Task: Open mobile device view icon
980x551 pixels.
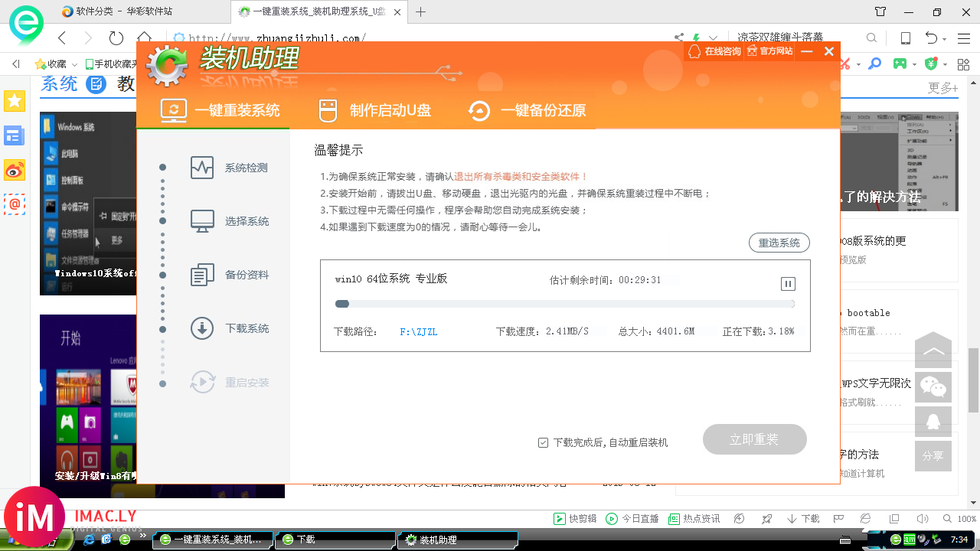Action: pyautogui.click(x=906, y=37)
